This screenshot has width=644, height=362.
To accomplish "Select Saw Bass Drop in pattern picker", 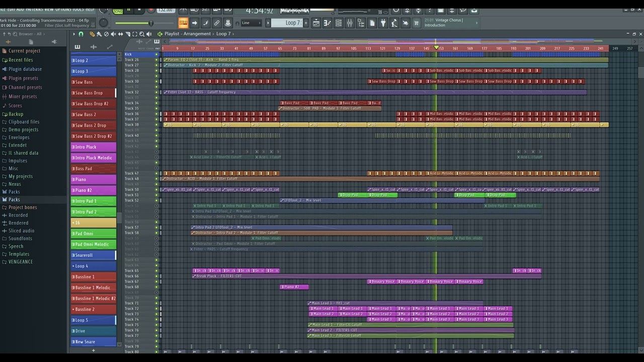I will 94,93.
